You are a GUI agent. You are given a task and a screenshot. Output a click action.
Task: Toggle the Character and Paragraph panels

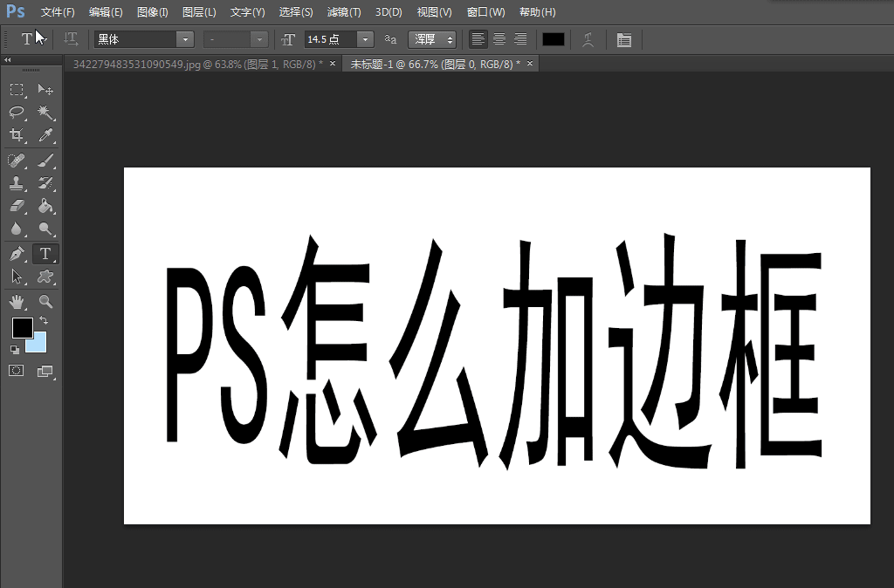[x=624, y=39]
